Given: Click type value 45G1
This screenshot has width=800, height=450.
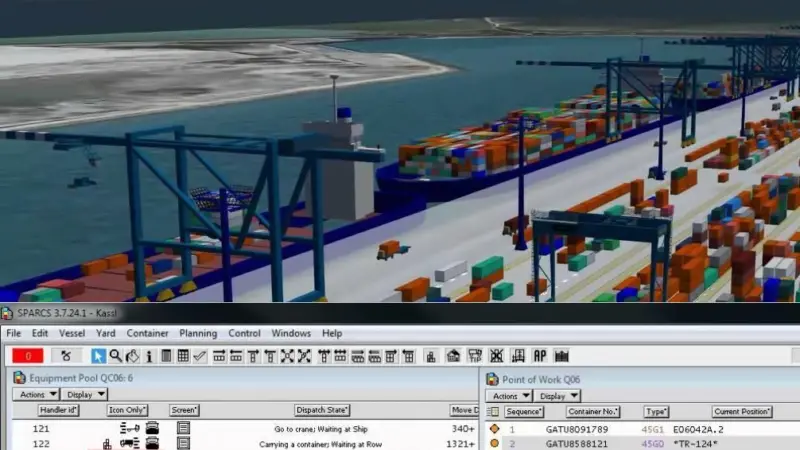Looking at the screenshot, I should tap(653, 430).
